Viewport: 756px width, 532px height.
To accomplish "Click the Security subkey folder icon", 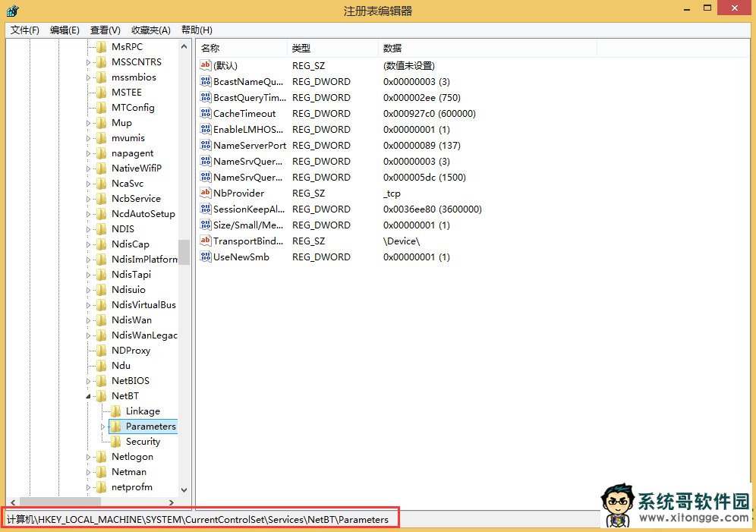I will click(x=115, y=442).
